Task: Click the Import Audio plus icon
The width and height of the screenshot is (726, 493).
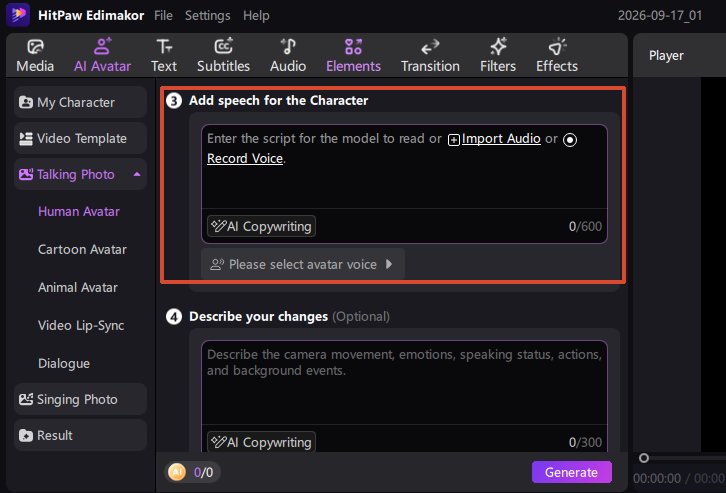Action: coord(454,139)
